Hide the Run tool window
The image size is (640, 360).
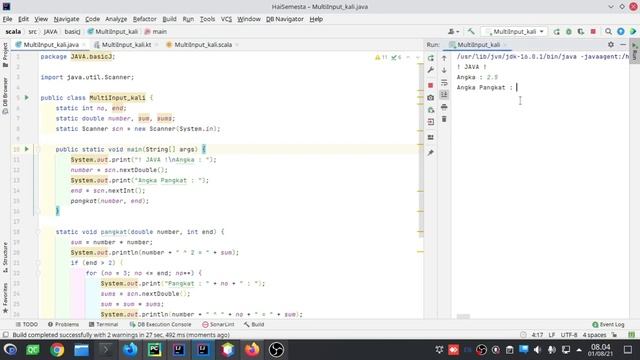(x=623, y=44)
